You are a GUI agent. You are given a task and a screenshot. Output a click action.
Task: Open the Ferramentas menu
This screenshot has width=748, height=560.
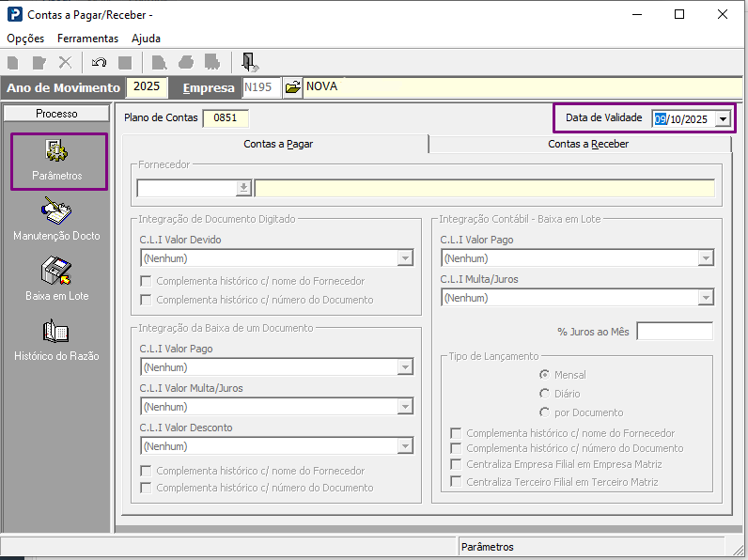87,39
